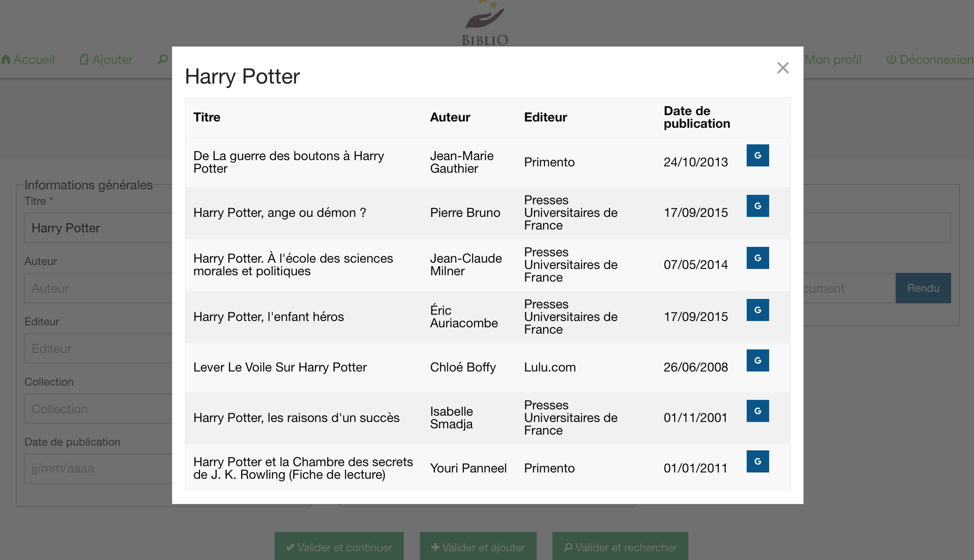Click author Youri Panneel
974x560 pixels.
pos(468,468)
